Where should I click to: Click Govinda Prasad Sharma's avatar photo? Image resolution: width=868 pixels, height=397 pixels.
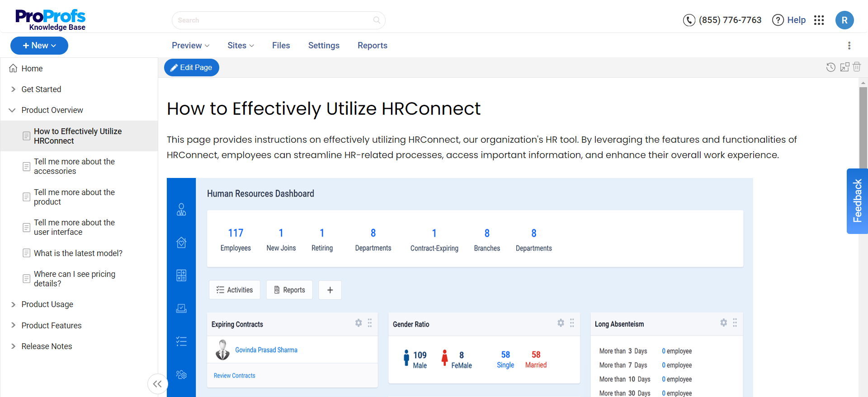point(222,350)
